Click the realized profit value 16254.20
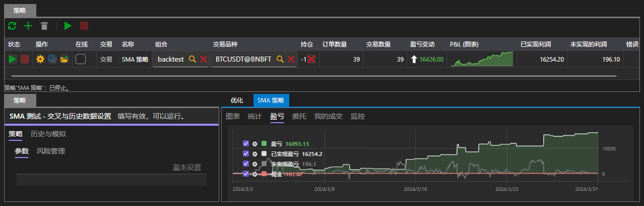 pos(551,59)
